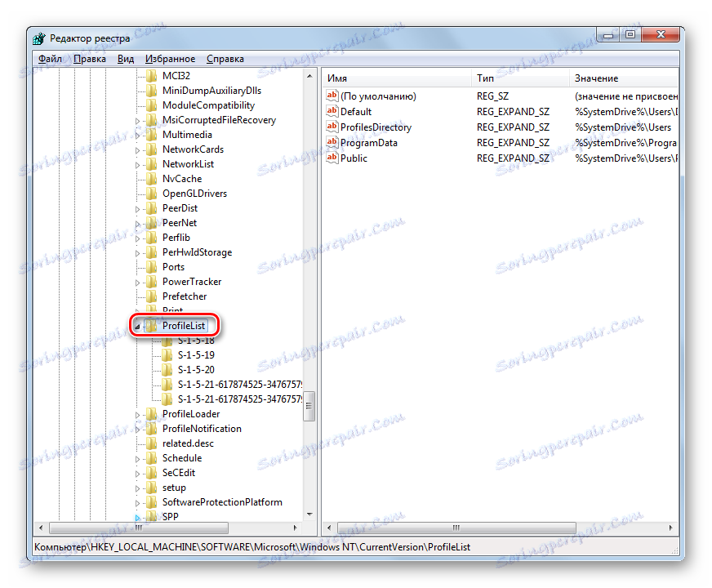
Task: Click the values pane's scroll right arrow
Action: coord(670,528)
